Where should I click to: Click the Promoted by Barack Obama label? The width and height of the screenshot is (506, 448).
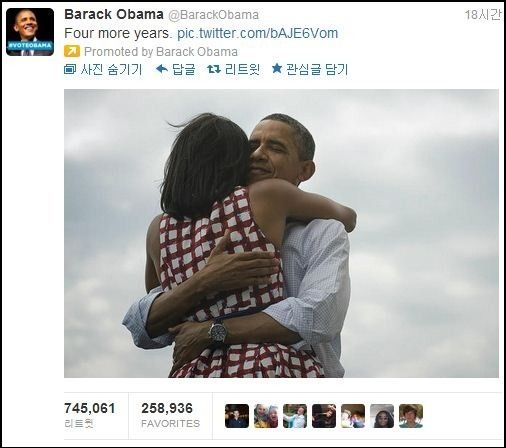point(161,52)
